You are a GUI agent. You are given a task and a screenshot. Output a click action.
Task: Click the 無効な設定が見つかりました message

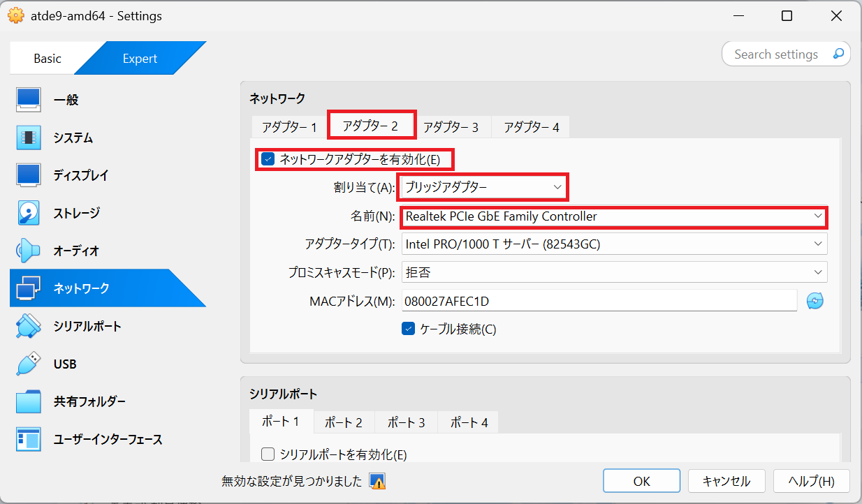click(291, 481)
